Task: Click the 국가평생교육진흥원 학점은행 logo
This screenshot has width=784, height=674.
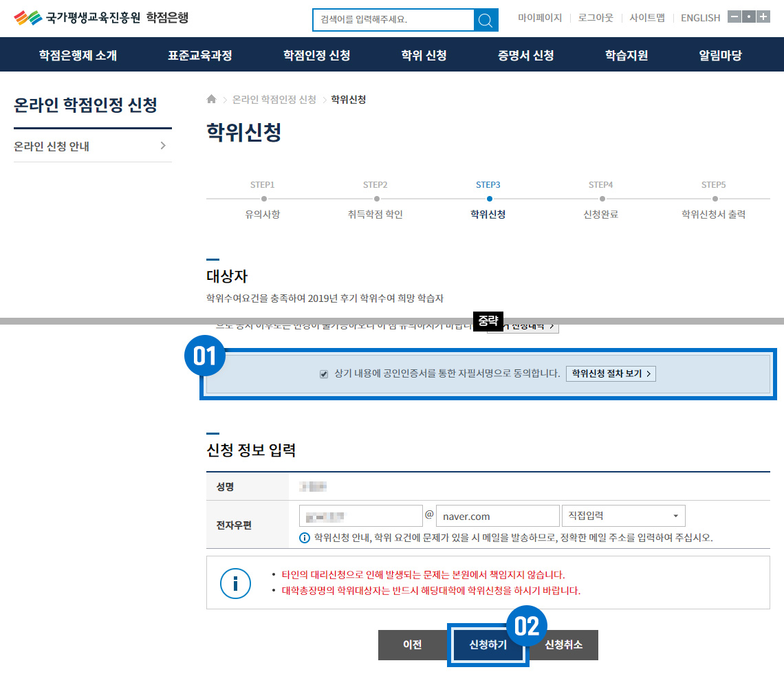Action: [x=101, y=18]
